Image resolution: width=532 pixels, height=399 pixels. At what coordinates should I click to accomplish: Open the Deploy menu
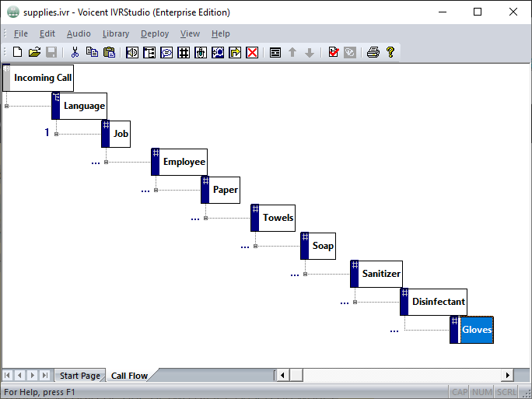click(x=155, y=33)
